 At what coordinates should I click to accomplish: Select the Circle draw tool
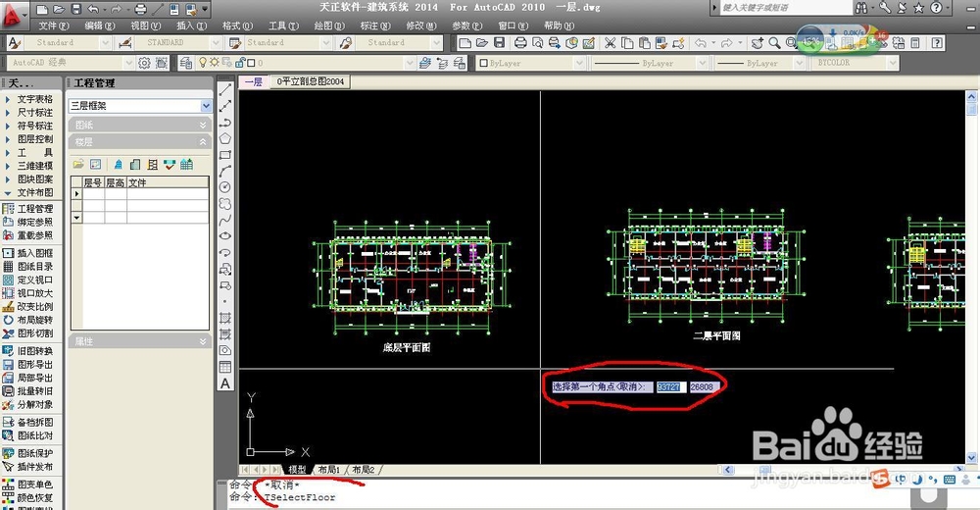pyautogui.click(x=225, y=187)
